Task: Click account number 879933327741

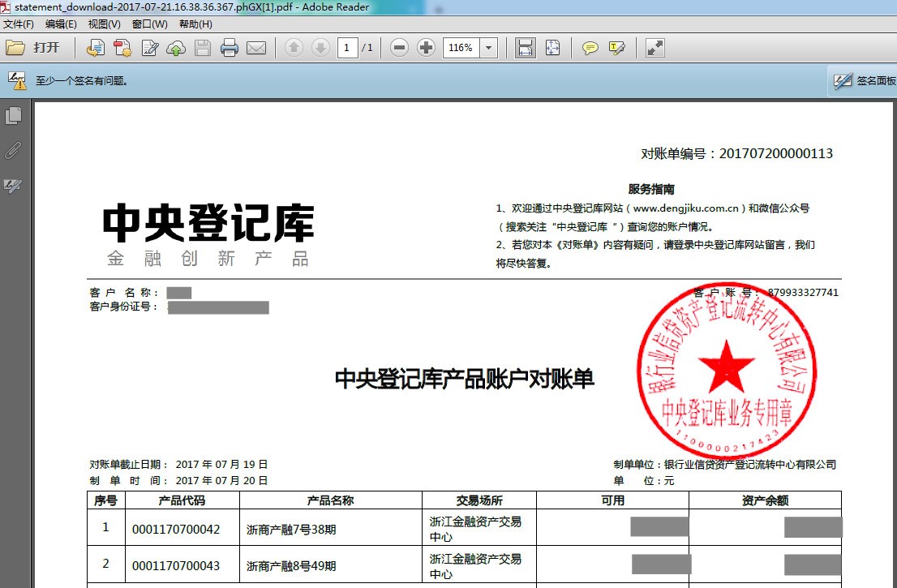Action: 803,292
